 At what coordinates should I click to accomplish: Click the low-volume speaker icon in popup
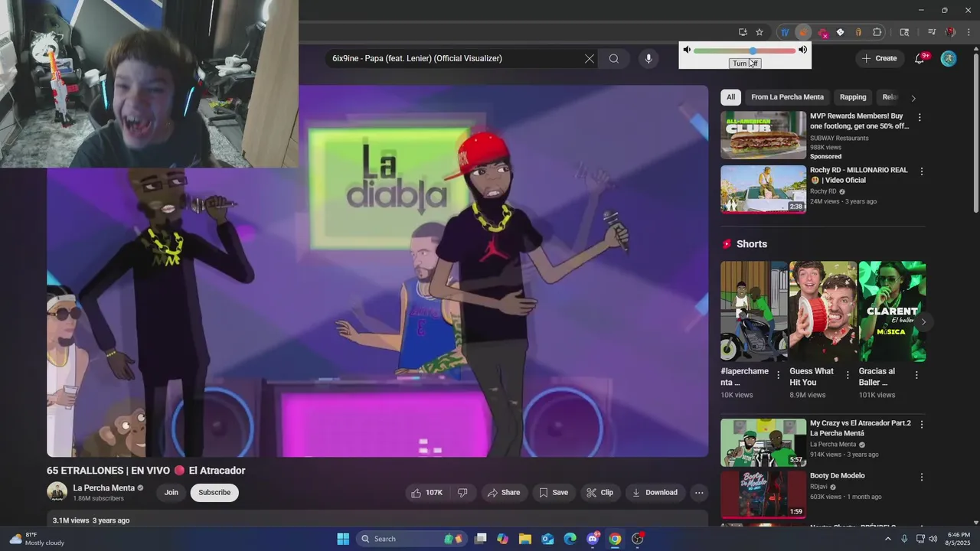[687, 50]
